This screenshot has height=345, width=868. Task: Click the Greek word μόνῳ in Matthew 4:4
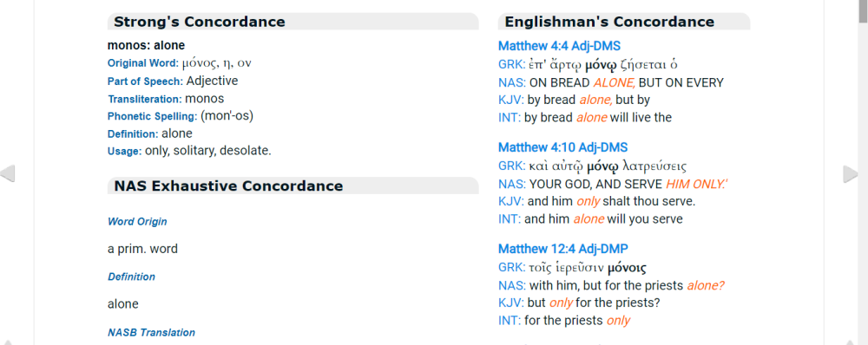point(602,65)
